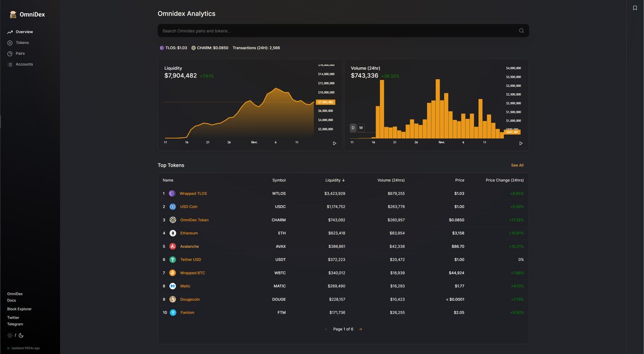The image size is (644, 354).
Task: Open USD Coin token page
Action: coord(189,207)
